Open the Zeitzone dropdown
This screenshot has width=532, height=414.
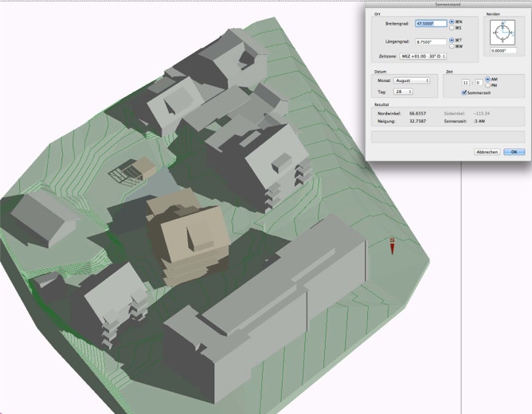(423, 57)
